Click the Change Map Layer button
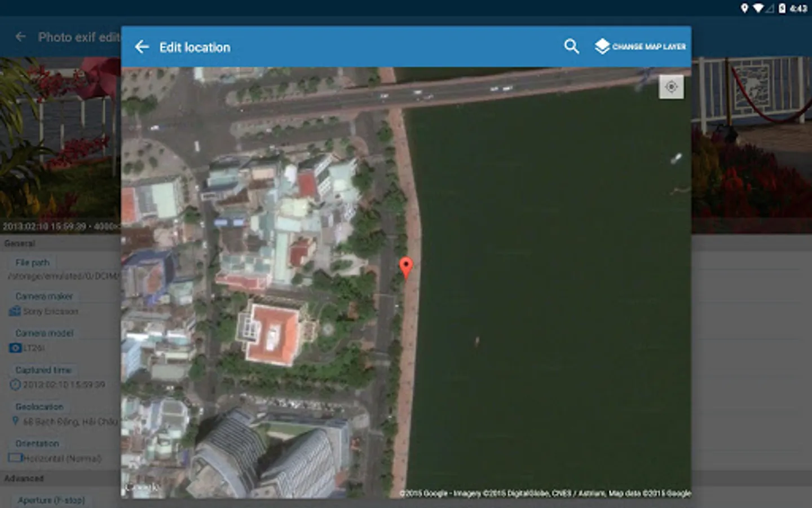 click(640, 46)
